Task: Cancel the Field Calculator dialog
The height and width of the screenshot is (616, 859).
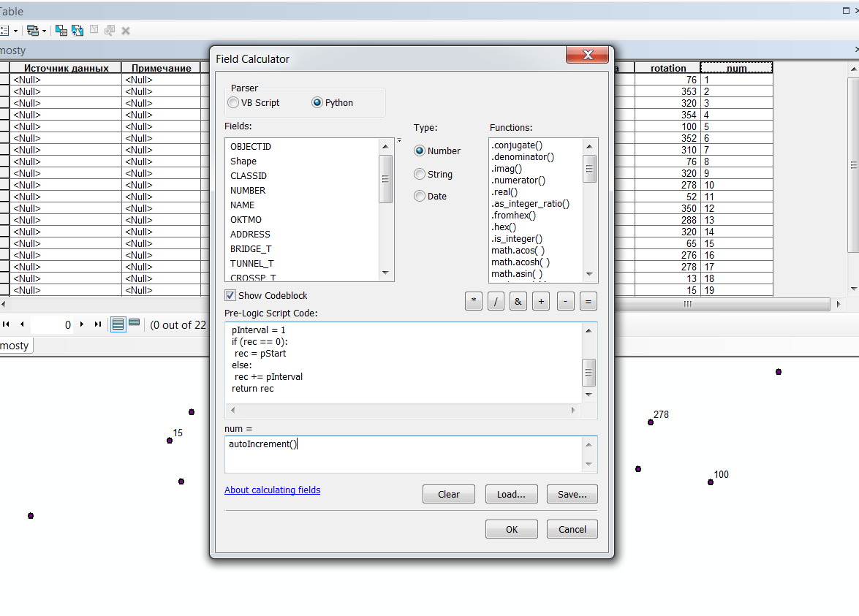Action: 572,530
